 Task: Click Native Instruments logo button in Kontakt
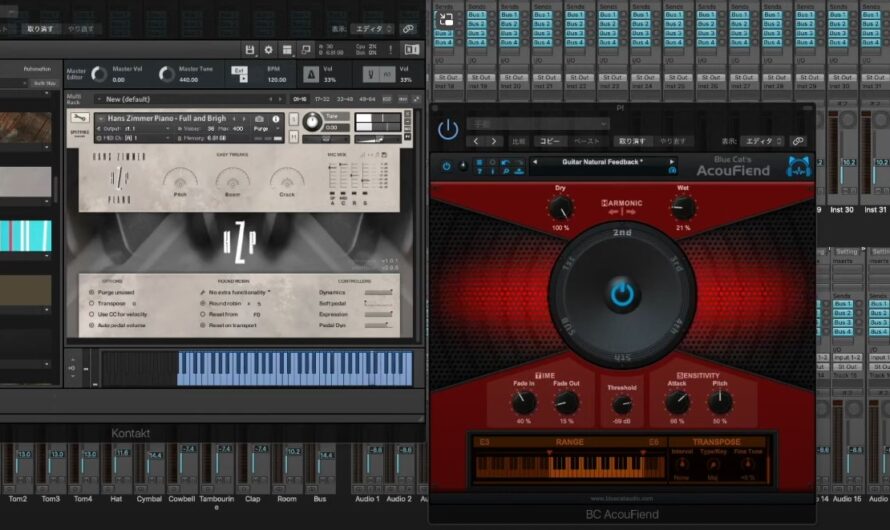[412, 50]
